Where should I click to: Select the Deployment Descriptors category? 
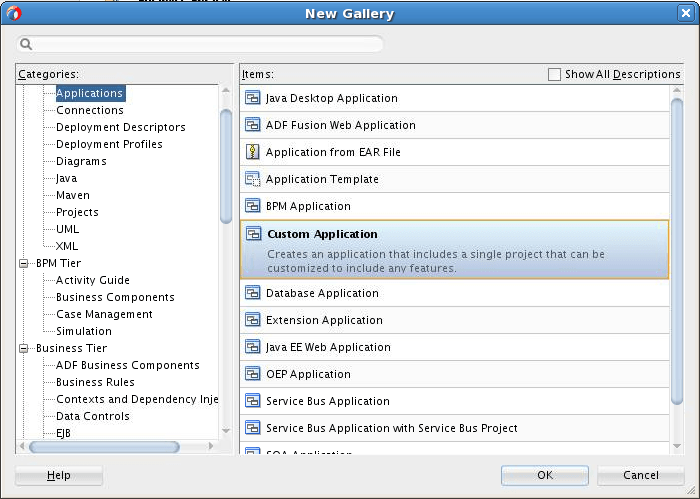(x=121, y=127)
